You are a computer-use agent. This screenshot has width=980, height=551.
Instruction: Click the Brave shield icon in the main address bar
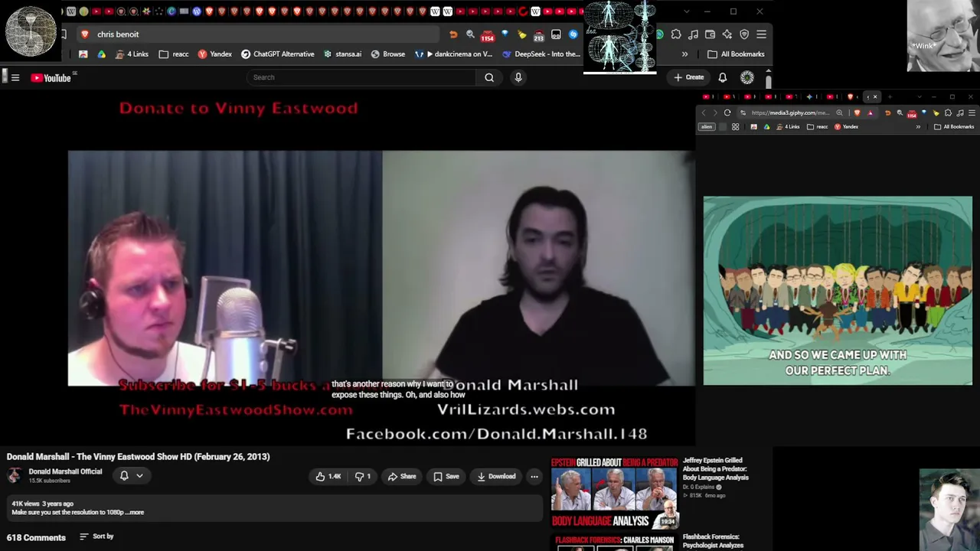84,34
